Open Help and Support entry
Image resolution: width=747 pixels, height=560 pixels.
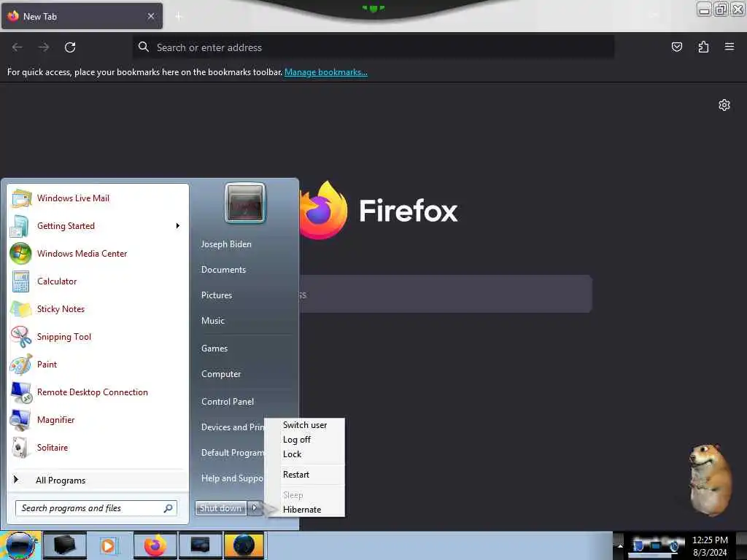coord(232,478)
